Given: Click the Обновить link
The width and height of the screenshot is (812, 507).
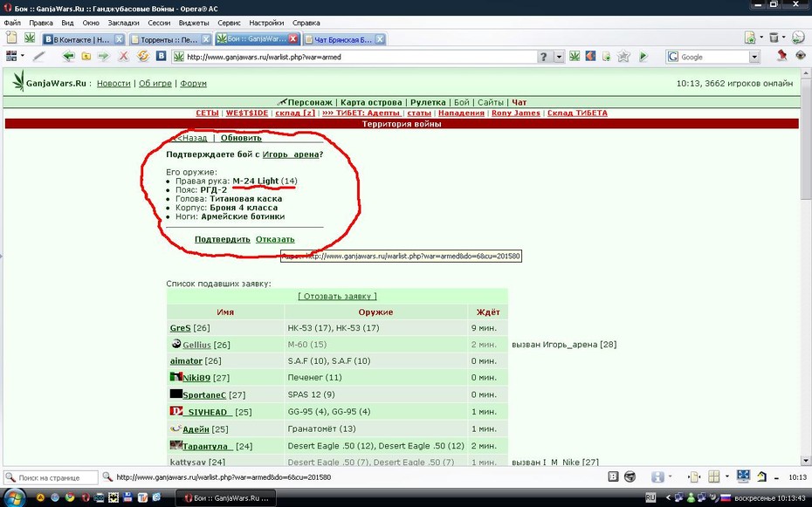Looking at the screenshot, I should click(241, 138).
